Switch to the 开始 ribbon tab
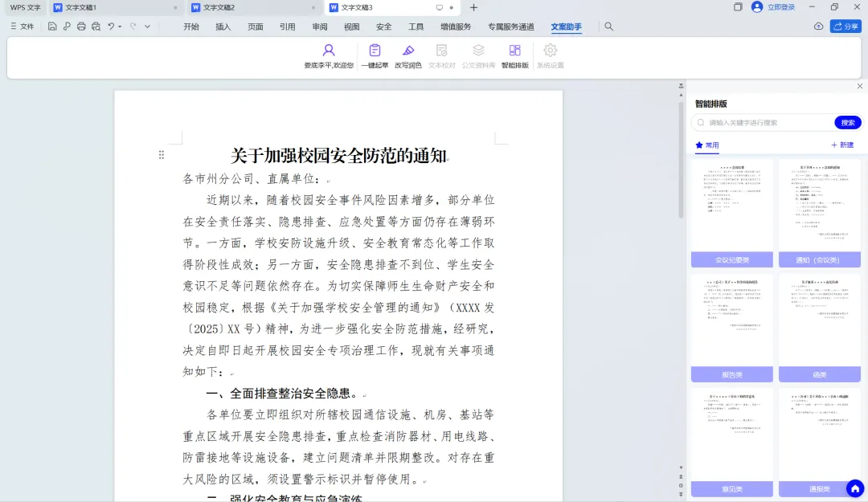The height and width of the screenshot is (502, 868). [x=191, y=27]
